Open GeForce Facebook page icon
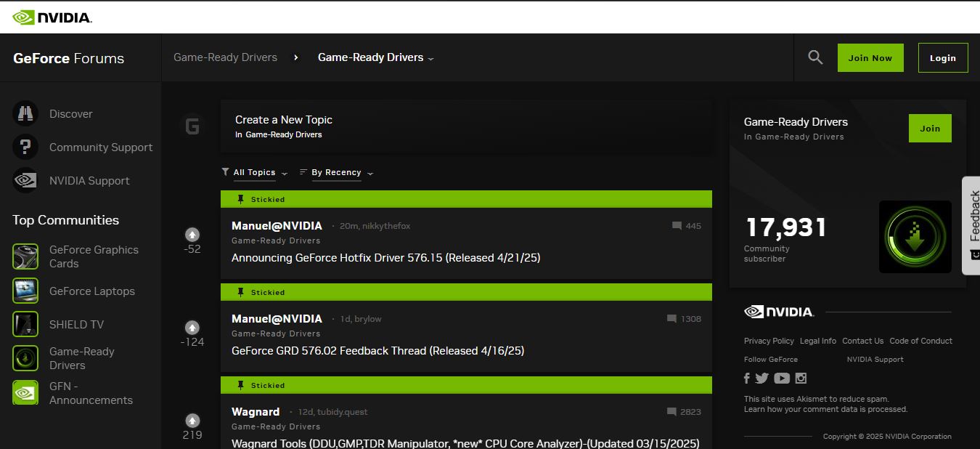Screen dimensions: 980x449 tap(747, 378)
